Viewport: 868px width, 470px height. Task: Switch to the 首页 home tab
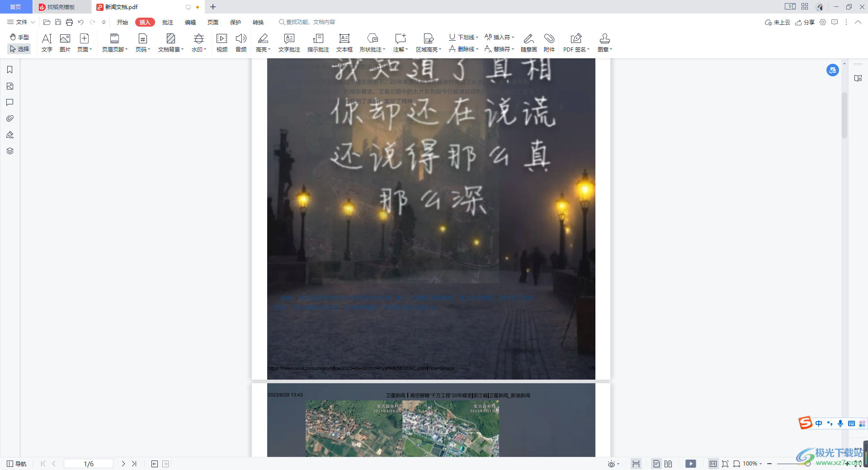(x=16, y=7)
